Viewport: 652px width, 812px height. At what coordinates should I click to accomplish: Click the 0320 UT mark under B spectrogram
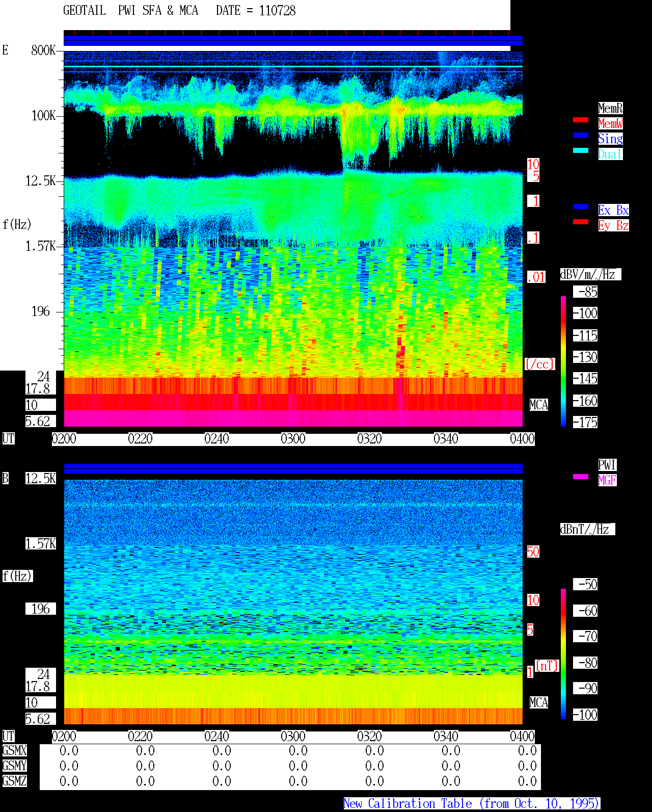369,737
